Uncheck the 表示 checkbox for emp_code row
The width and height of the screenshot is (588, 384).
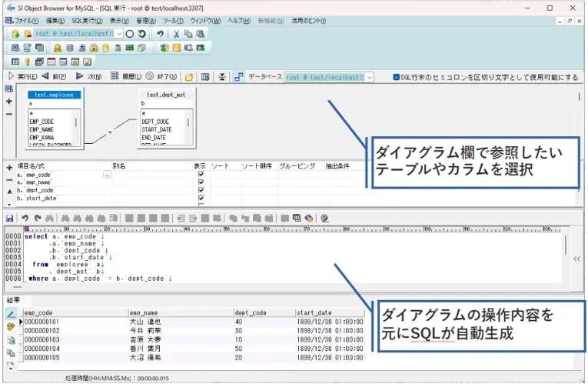[x=201, y=175]
